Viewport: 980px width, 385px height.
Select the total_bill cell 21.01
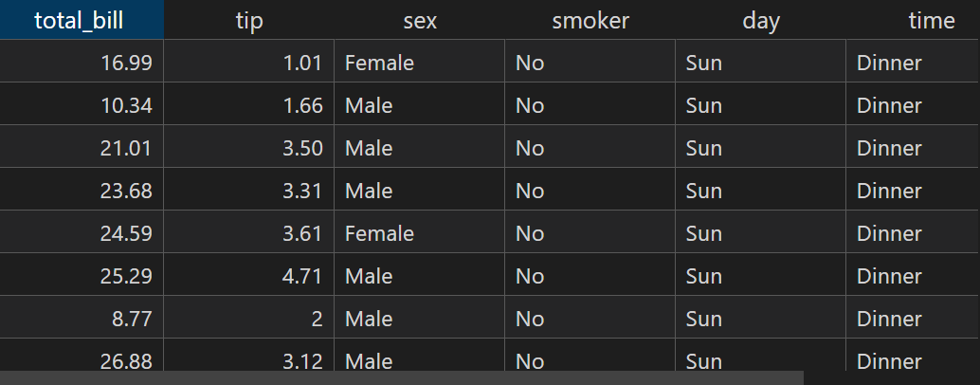[82, 147]
